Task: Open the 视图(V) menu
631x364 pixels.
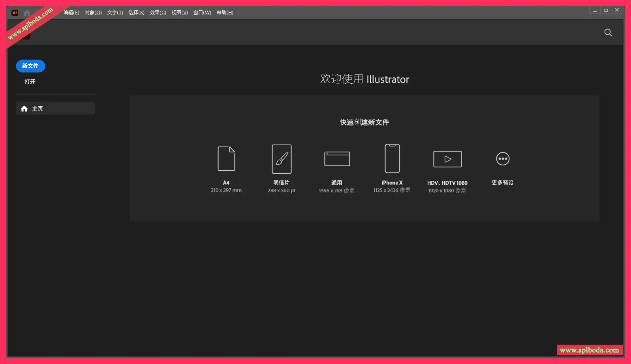Action: click(180, 13)
